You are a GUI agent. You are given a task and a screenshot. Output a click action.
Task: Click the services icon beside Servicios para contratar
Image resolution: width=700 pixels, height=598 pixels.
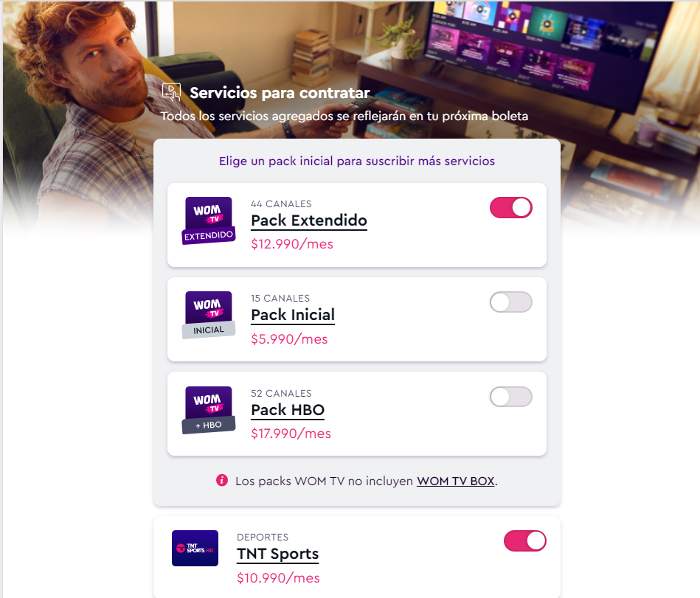(x=171, y=92)
